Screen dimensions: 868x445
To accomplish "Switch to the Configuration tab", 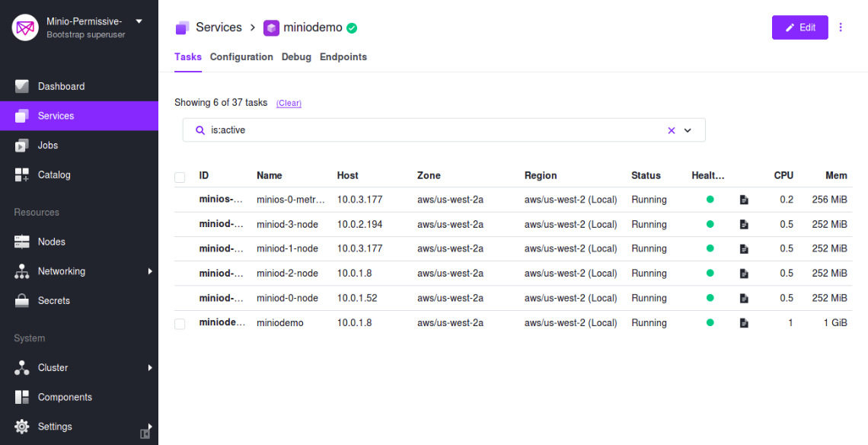I will point(241,56).
